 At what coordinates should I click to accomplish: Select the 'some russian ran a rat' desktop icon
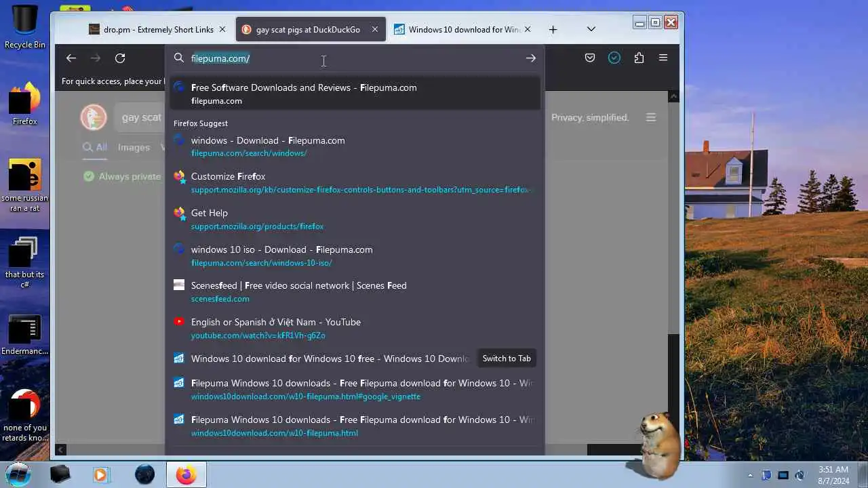(25, 185)
